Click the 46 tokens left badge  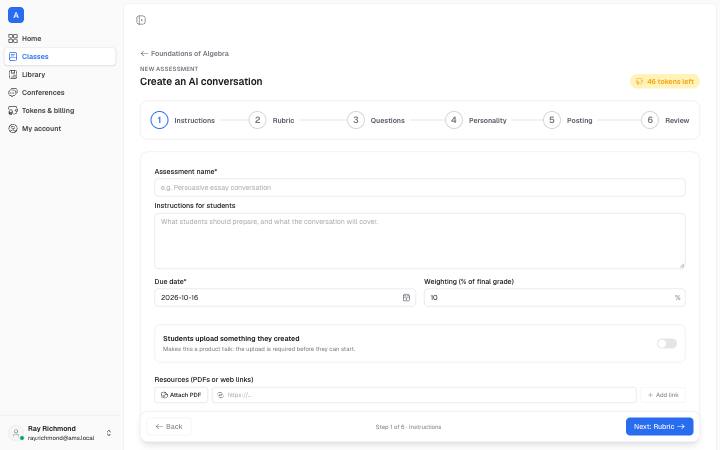tap(664, 82)
